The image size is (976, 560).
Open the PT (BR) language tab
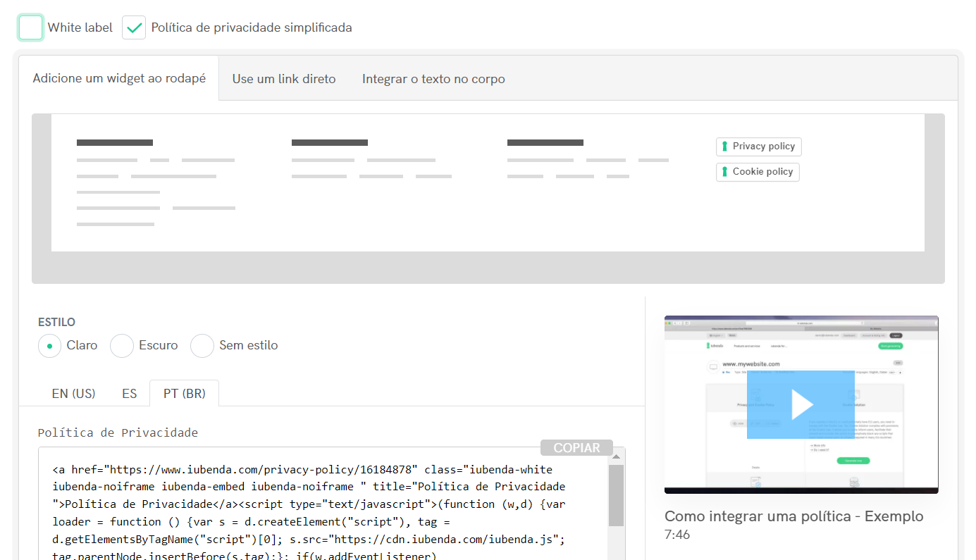tap(185, 394)
